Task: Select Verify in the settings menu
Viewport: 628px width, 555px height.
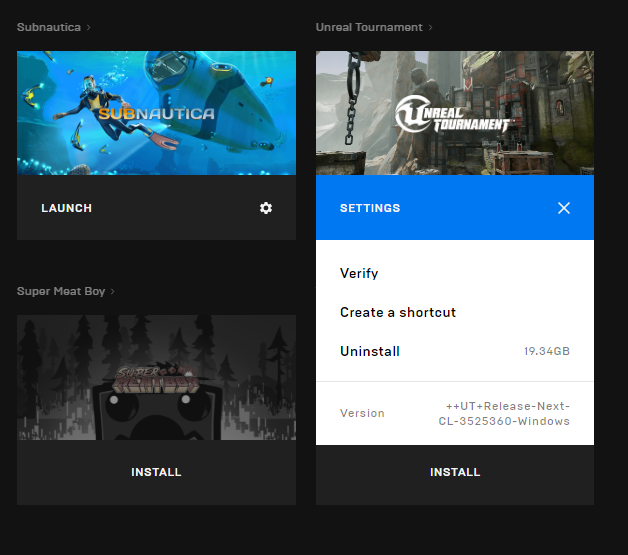Action: point(359,273)
